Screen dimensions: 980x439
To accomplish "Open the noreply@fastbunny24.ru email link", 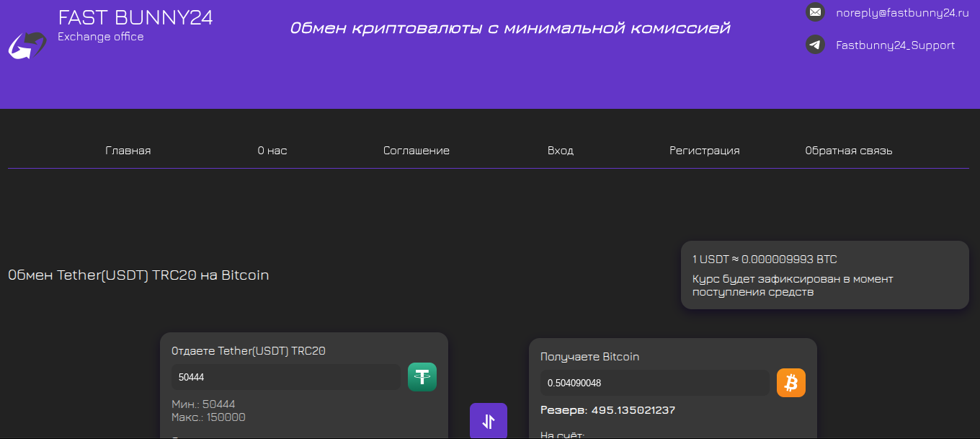I will coord(896,12).
